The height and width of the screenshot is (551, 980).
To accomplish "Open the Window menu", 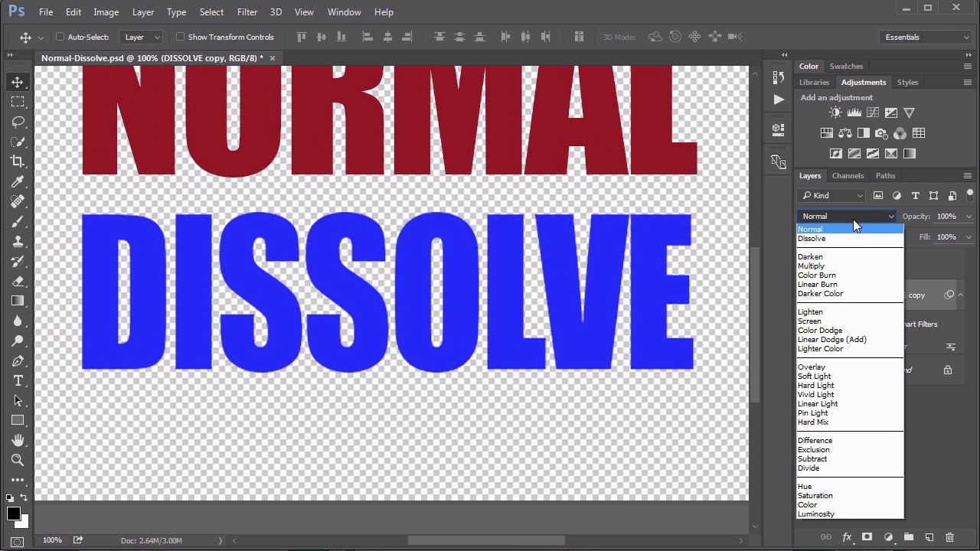I will point(345,12).
